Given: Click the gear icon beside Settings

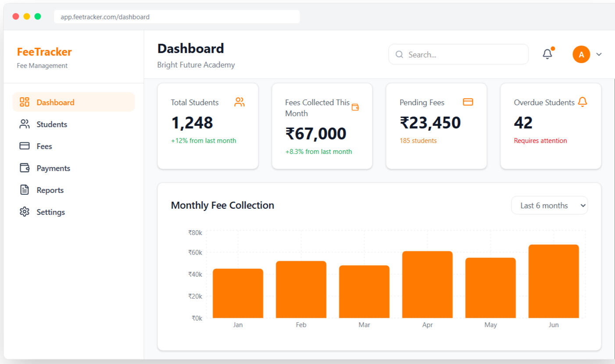Looking at the screenshot, I should [x=25, y=212].
